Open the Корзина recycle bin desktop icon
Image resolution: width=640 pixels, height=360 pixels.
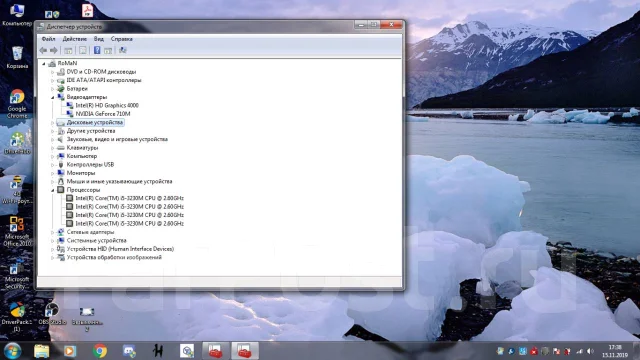(x=17, y=57)
